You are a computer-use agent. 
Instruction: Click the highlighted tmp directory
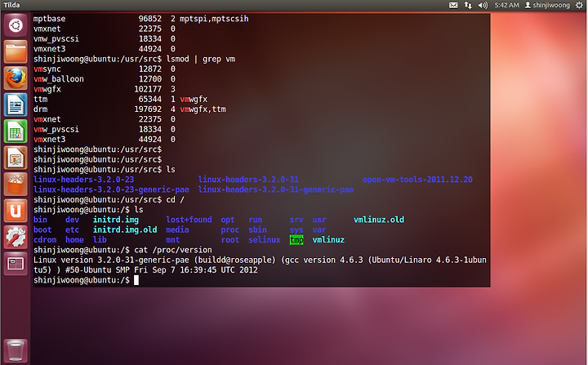click(x=296, y=240)
